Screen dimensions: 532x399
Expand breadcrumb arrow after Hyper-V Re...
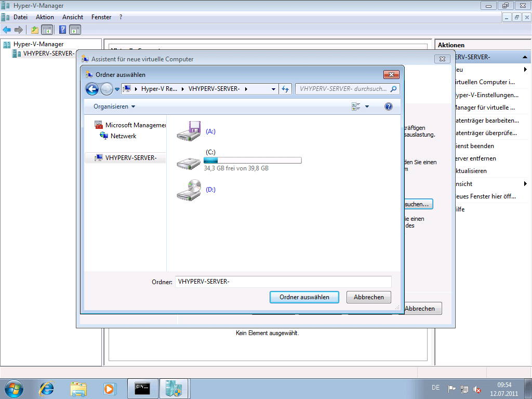pyautogui.click(x=182, y=89)
